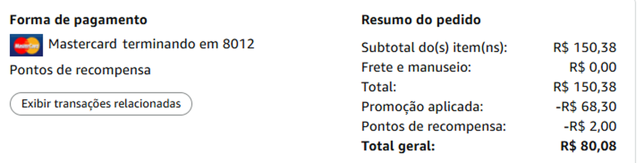
Task: Click the Total: label
Action: [x=379, y=87]
